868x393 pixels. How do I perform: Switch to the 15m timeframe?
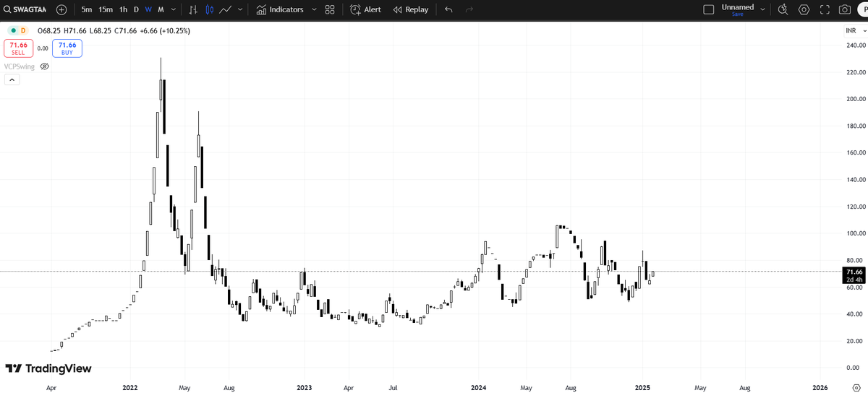click(x=106, y=9)
